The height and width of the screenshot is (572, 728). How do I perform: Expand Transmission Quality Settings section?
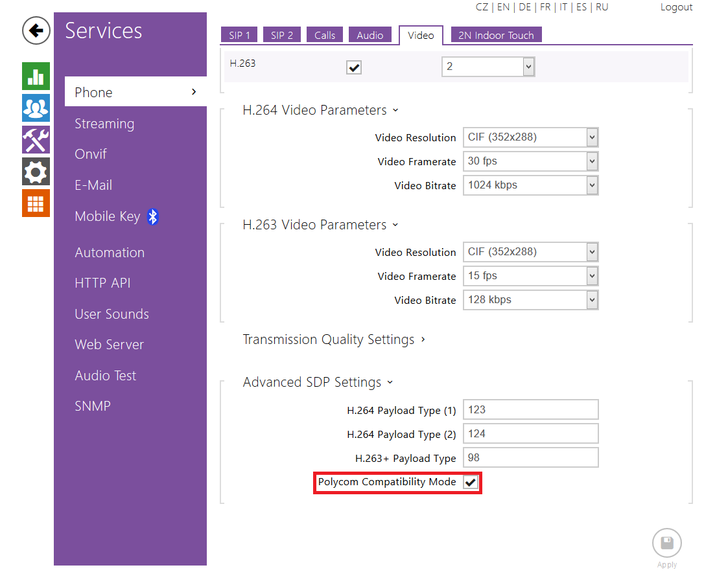point(334,339)
